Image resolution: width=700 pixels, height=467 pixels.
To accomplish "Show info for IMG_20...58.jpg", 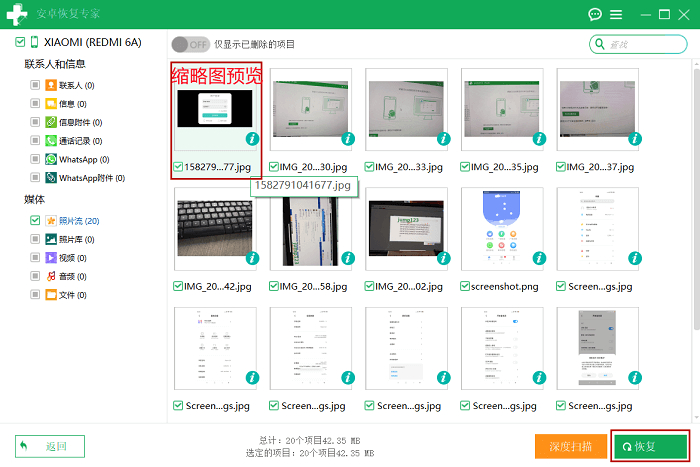I will pos(348,258).
